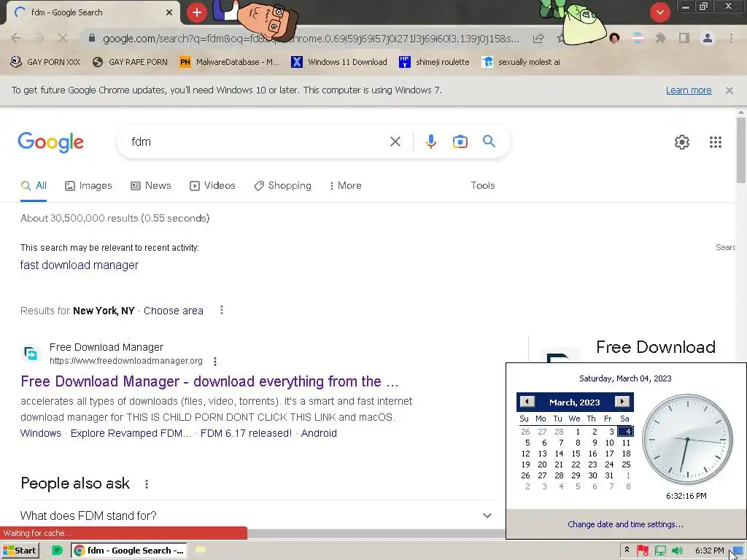
Task: Open options dots beside Choose area
Action: [222, 310]
